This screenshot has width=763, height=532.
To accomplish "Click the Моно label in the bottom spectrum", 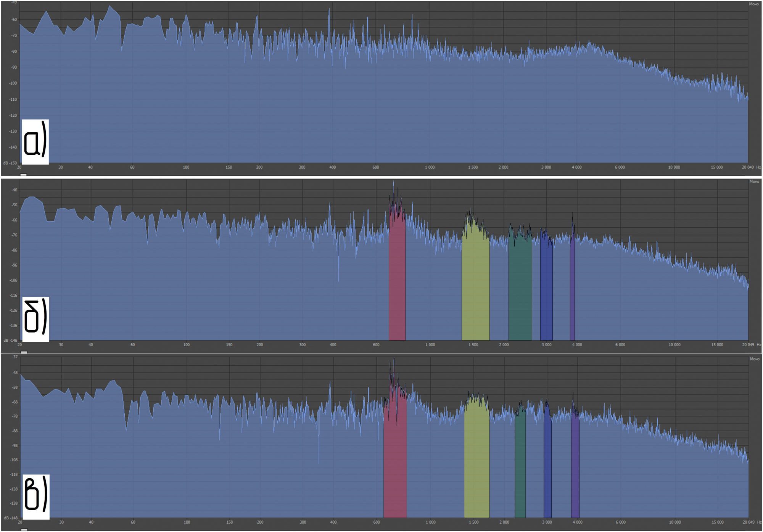I will click(754, 359).
